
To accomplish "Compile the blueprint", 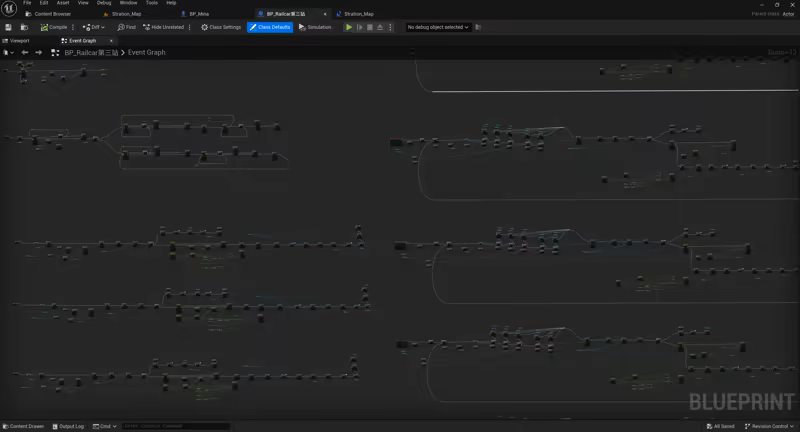I will pos(54,27).
